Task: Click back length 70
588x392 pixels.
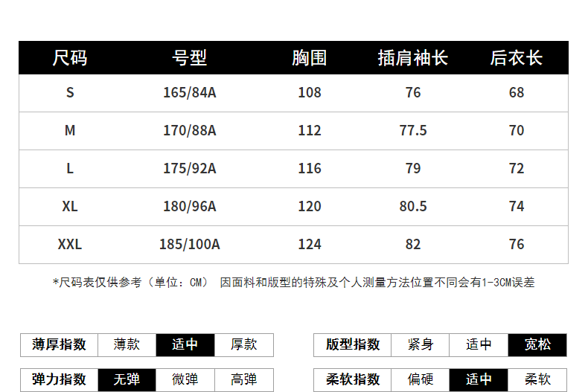Action: [x=517, y=130]
